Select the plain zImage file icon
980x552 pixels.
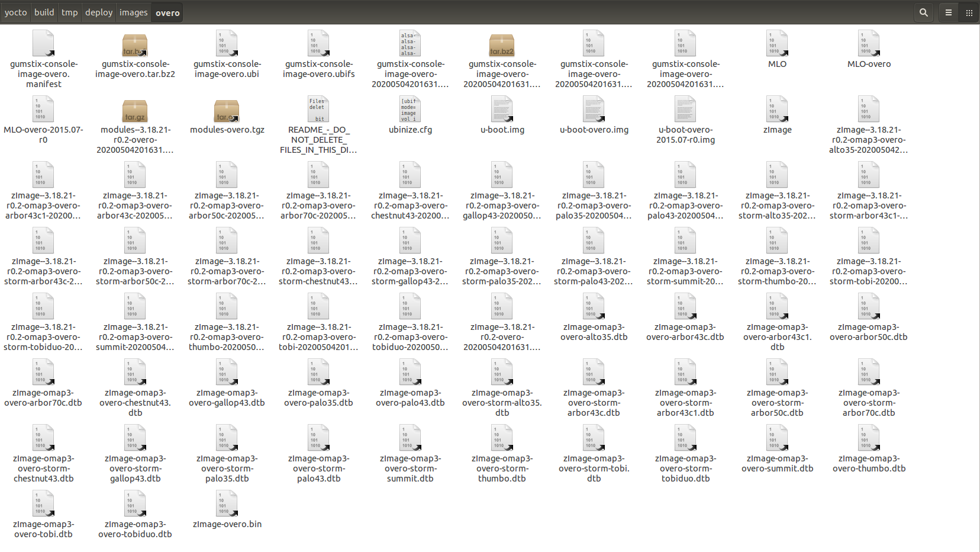point(777,110)
